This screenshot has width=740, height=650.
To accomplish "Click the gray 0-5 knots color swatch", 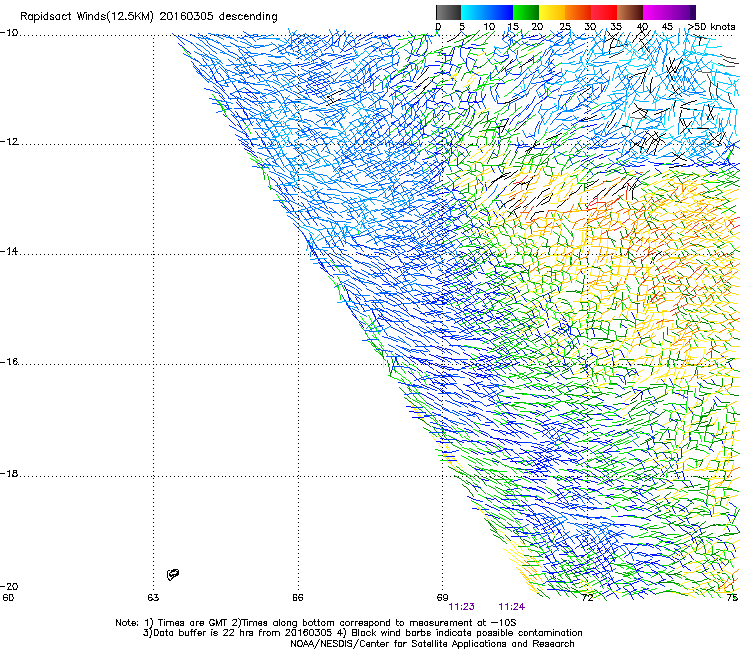I will (448, 12).
